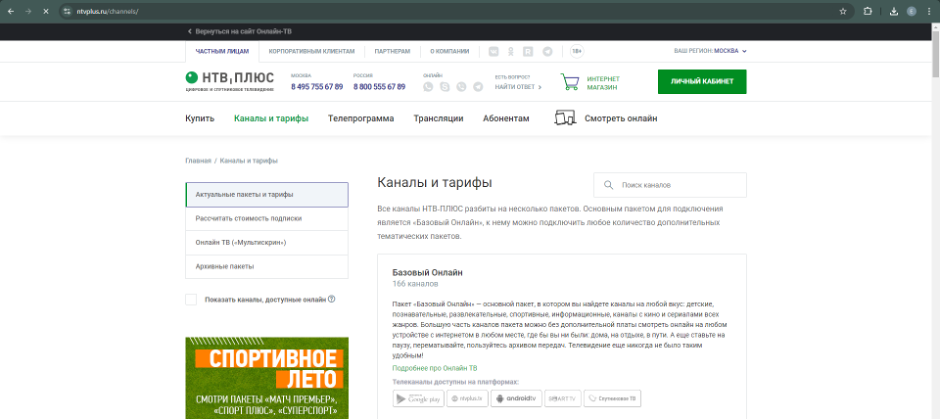Click the Смотреть онлайн link
941x420 pixels.
pyautogui.click(x=621, y=118)
